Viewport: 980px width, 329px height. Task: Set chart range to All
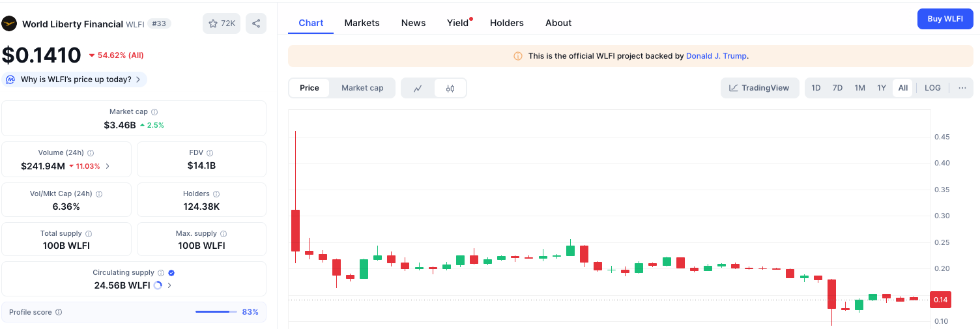[902, 88]
